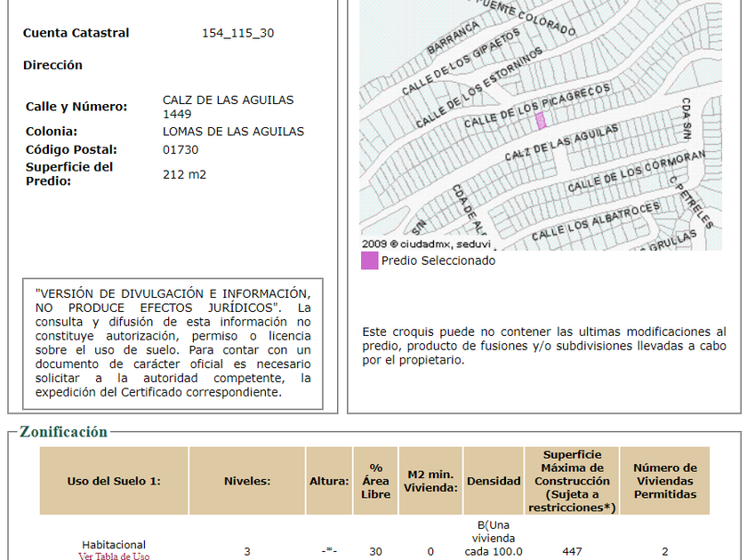Click 'CALZ DE LAS AGUILAS' street label on map

[x=562, y=143]
